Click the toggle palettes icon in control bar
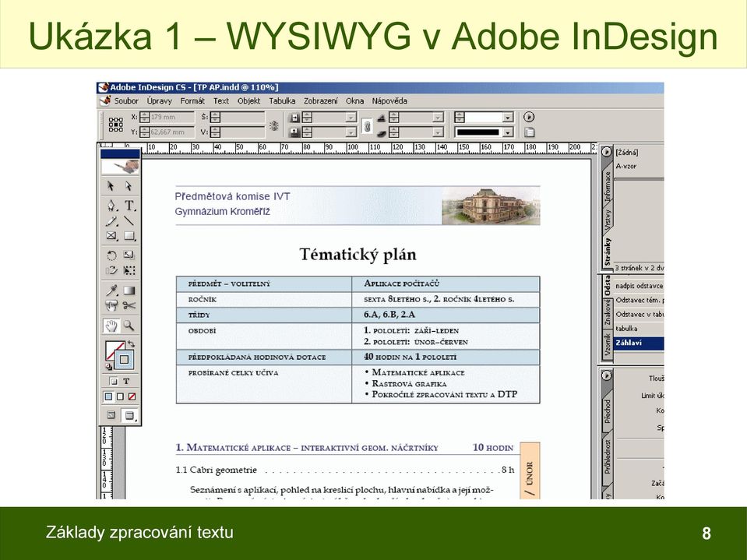Image resolution: width=747 pixels, height=560 pixels. [529, 132]
